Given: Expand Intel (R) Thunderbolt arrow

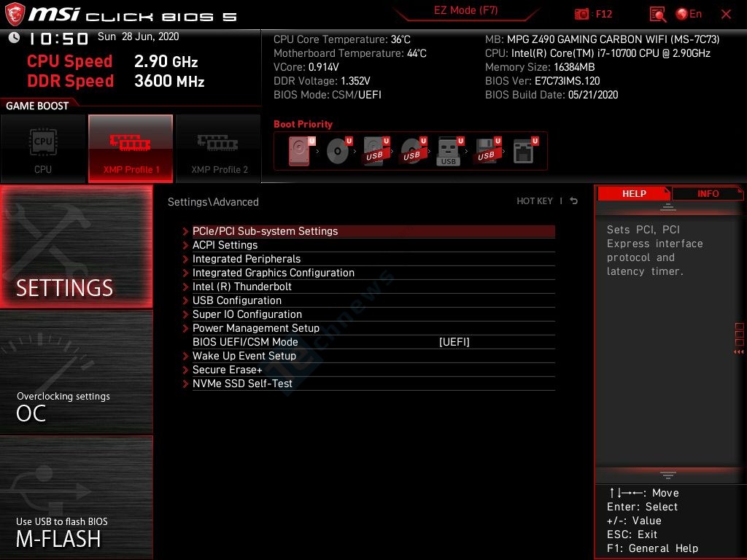Looking at the screenshot, I should point(186,287).
